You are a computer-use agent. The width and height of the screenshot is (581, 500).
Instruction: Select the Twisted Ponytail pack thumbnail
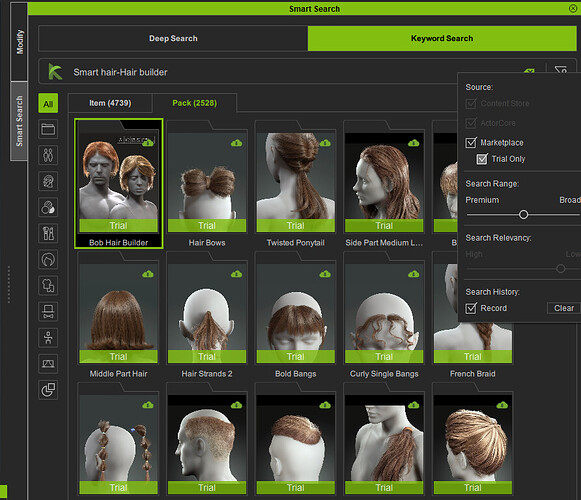click(x=295, y=183)
